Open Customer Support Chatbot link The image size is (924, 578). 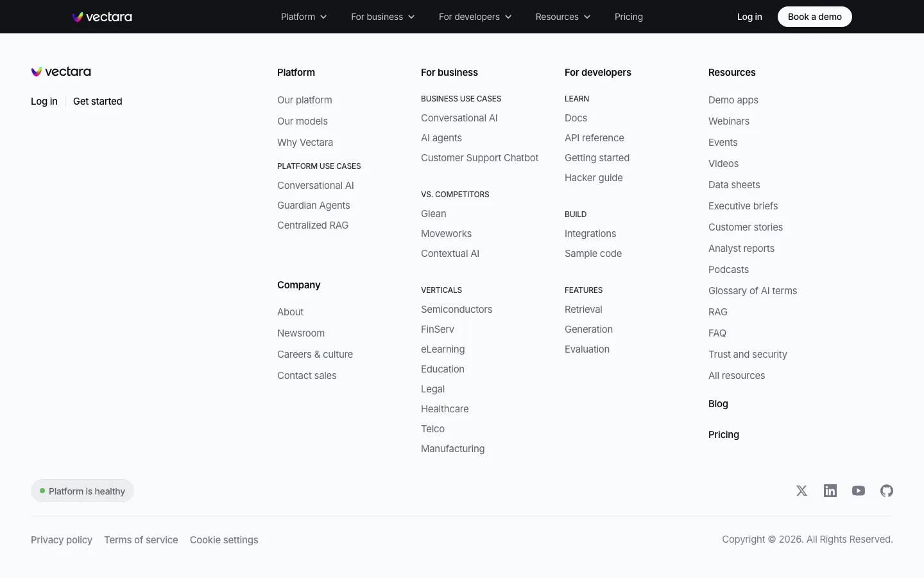click(x=480, y=158)
